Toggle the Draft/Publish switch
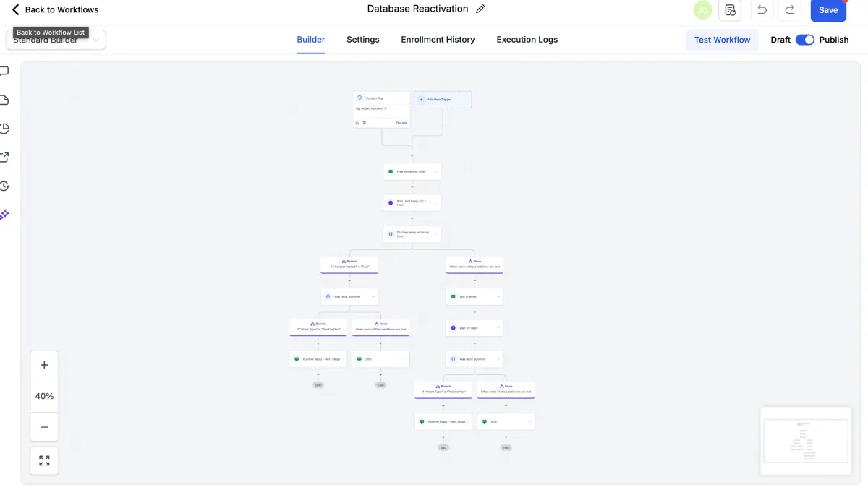 point(805,40)
